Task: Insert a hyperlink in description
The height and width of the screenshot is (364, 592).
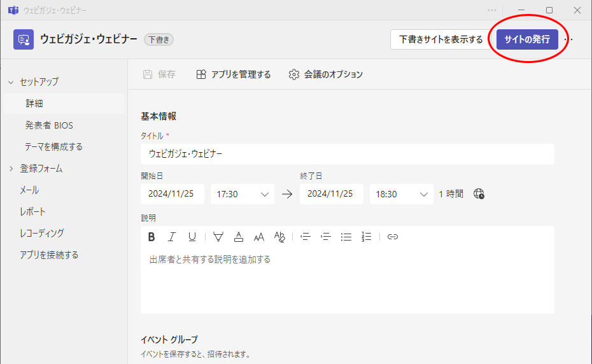Action: coord(393,237)
